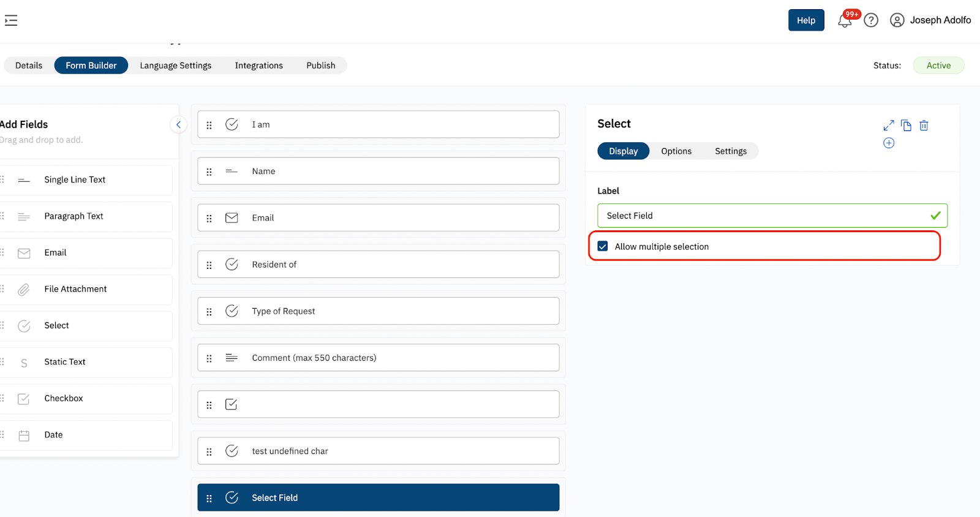Image resolution: width=980 pixels, height=517 pixels.
Task: Click drag handle of test undefined char
Action: (209, 451)
